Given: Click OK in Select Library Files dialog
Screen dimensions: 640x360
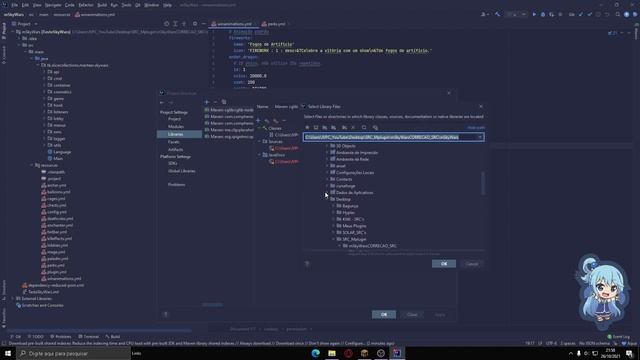Looking at the screenshot, I should tap(444, 264).
